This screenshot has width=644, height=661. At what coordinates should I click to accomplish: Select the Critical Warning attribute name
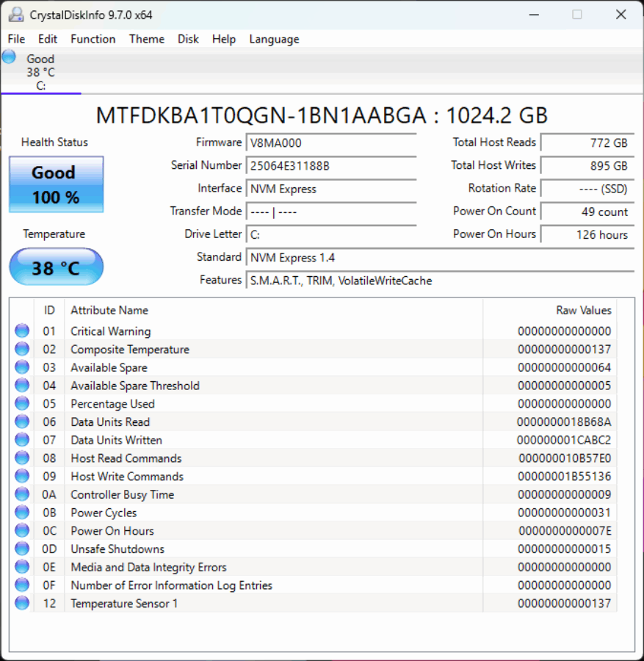click(110, 331)
